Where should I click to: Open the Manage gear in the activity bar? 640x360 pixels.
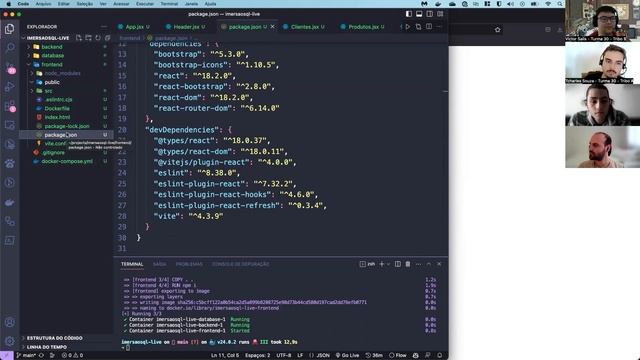pyautogui.click(x=9, y=340)
